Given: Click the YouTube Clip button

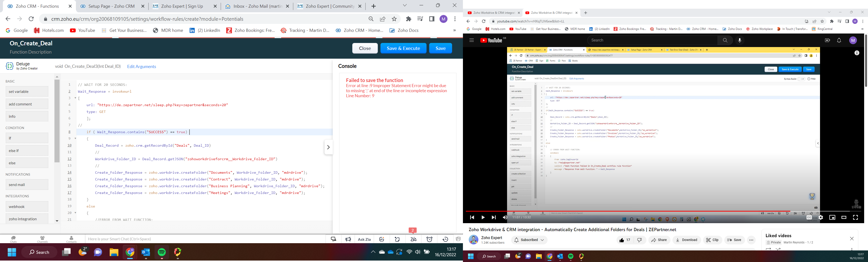Looking at the screenshot, I should (713, 240).
